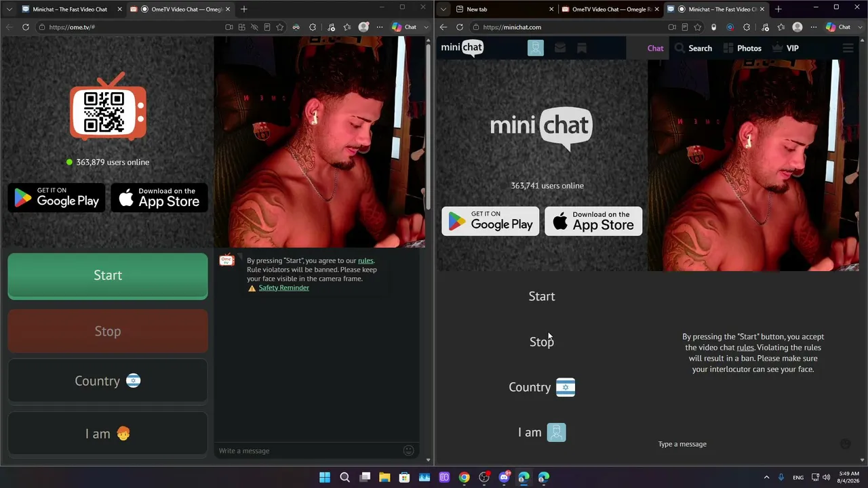Open the camera permission icon in the ome.tv address bar
Image resolution: width=868 pixels, height=488 pixels.
pos(229,27)
